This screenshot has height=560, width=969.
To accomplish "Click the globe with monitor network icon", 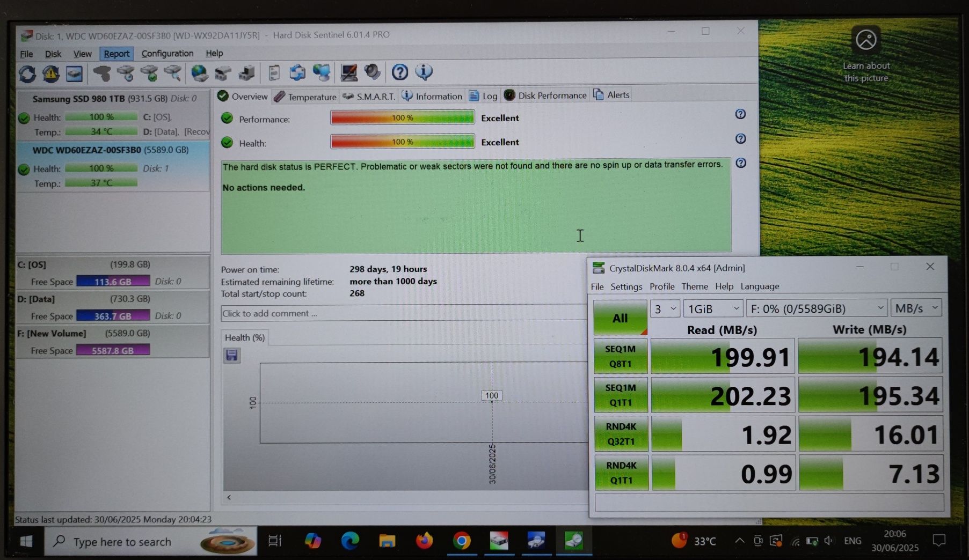I will pos(322,72).
